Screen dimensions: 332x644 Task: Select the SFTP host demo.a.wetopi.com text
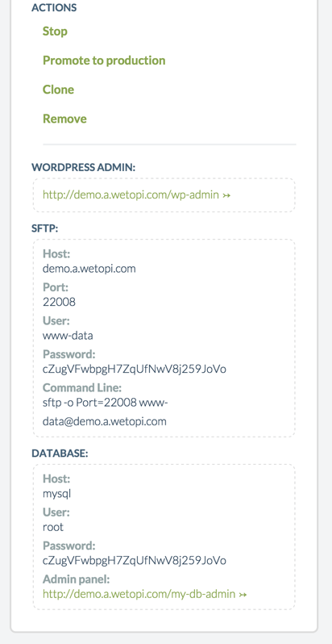89,269
